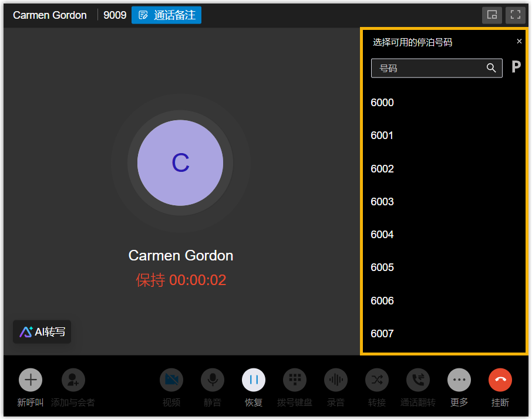Choose park slot 6003
The width and height of the screenshot is (532, 420).
tap(382, 202)
